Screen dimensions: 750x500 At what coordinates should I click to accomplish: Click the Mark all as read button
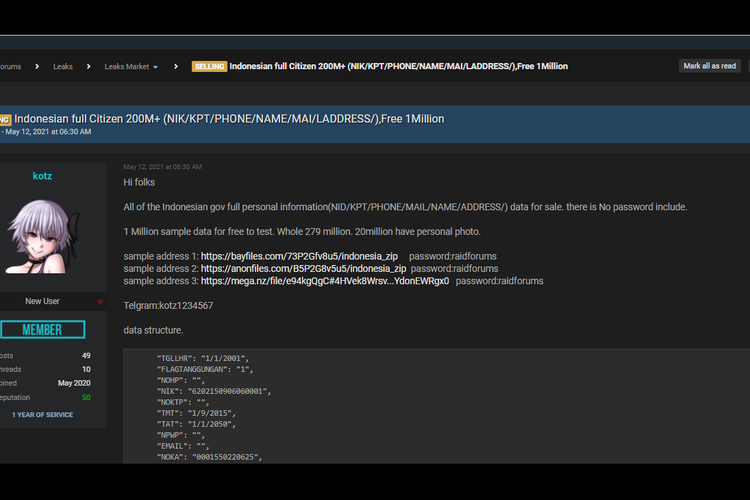(709, 66)
